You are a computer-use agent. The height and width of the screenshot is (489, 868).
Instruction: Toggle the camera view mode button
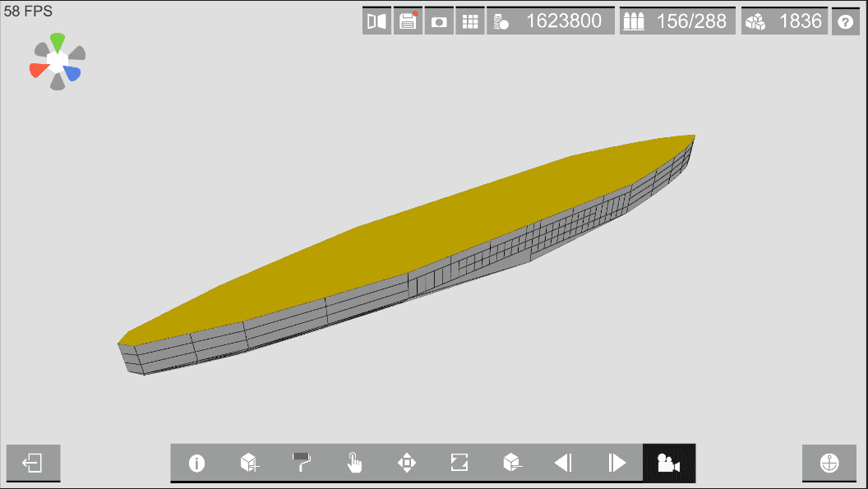point(669,463)
